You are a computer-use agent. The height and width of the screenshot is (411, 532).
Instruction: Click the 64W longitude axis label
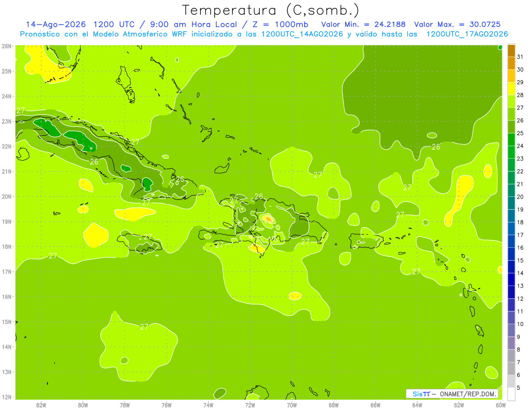(417, 405)
